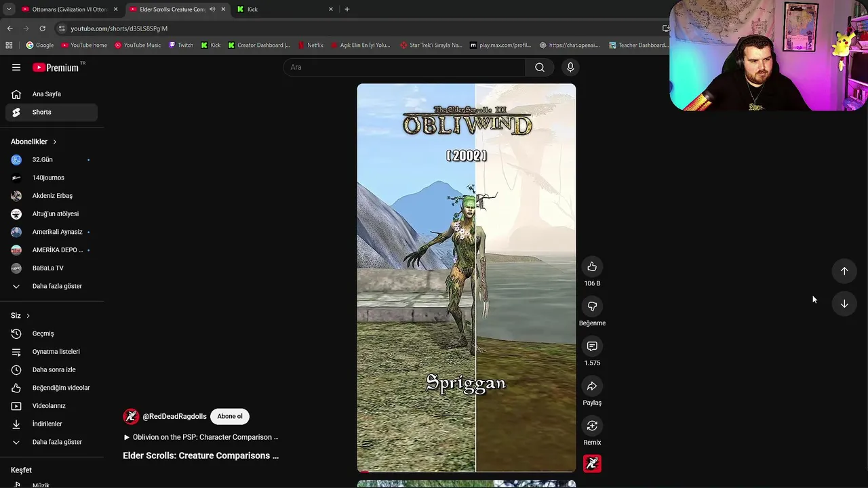Close the Elder Scrolls Creature tab

click(x=223, y=9)
